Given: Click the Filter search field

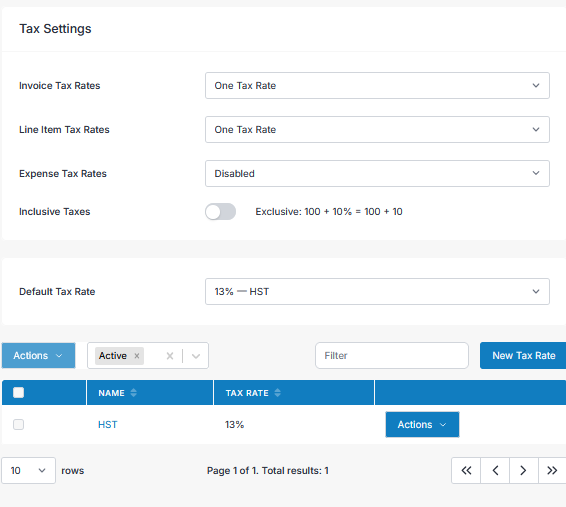Looking at the screenshot, I should click(x=392, y=355).
